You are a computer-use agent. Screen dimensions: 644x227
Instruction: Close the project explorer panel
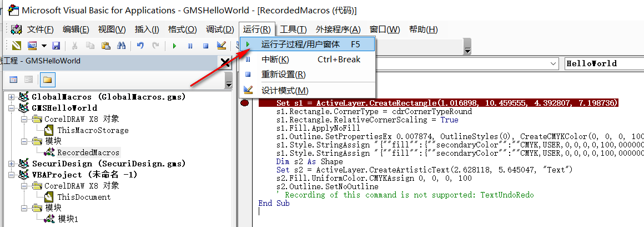225,62
